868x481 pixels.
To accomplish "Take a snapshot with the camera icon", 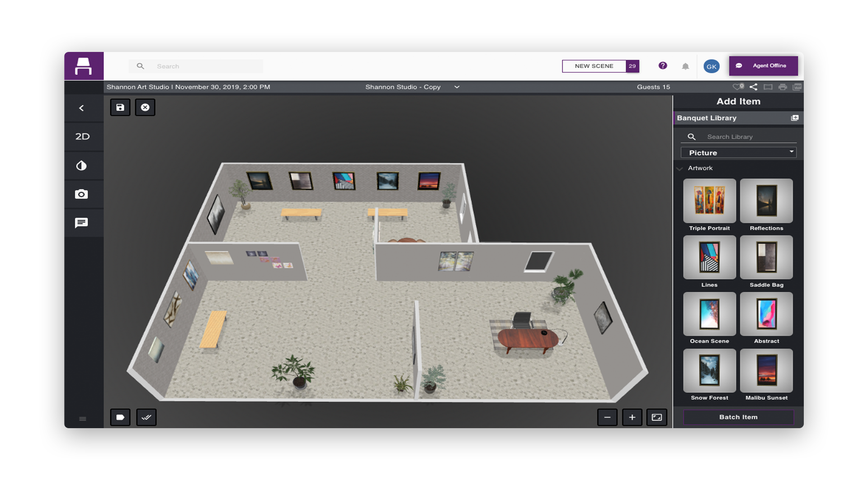I will (x=81, y=194).
